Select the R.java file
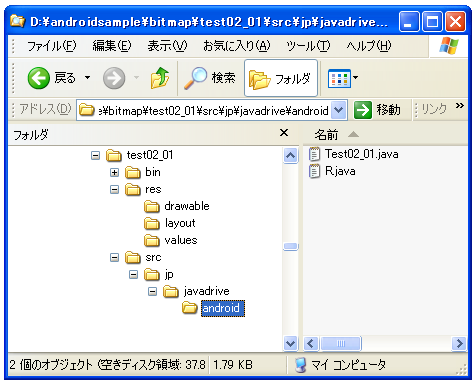The image size is (475, 383). click(340, 171)
